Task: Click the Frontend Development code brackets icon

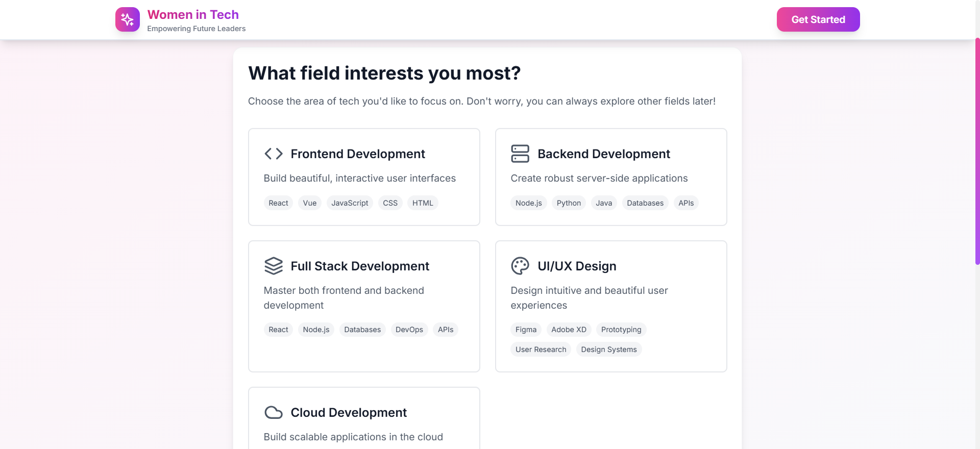Action: click(274, 154)
